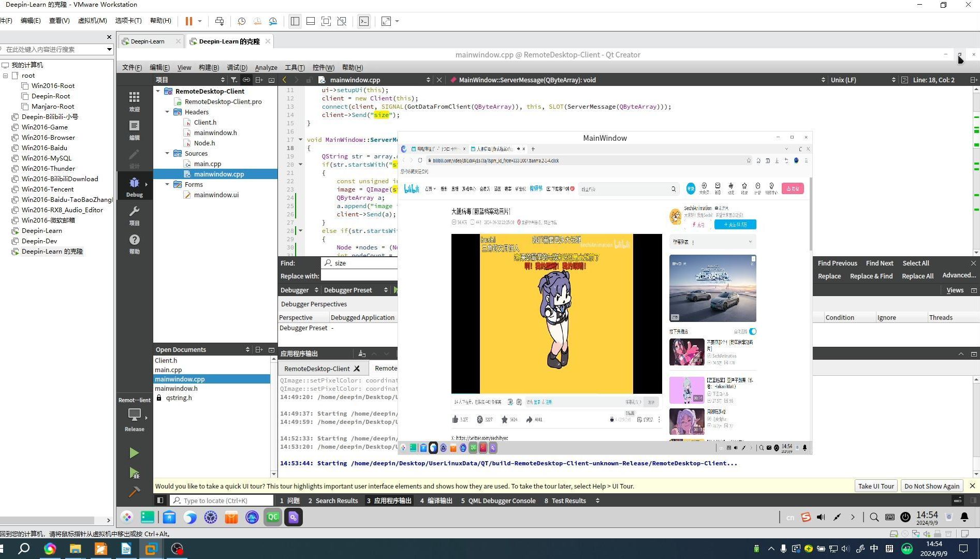Toggle VMware Unity mode icon
This screenshot has width=980, height=559.
342,21
